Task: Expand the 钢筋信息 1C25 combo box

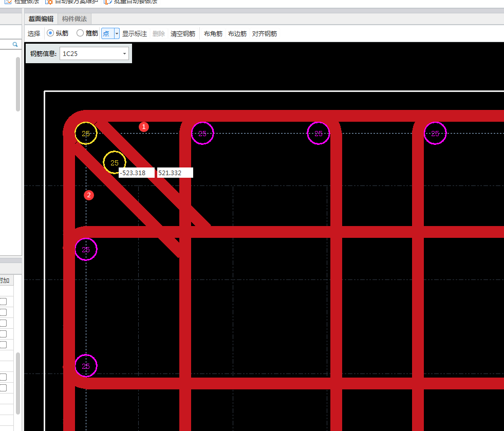Action: tap(124, 53)
